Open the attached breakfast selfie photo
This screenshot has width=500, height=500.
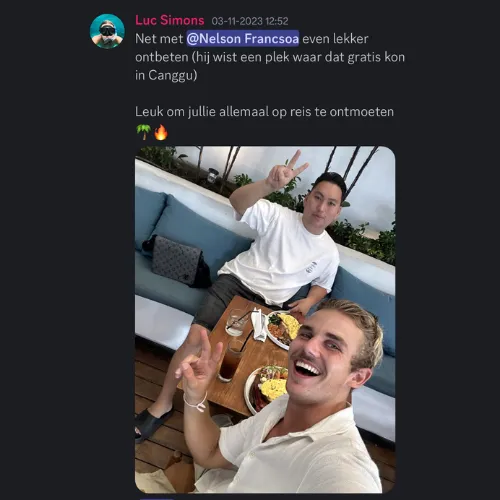tap(265, 319)
